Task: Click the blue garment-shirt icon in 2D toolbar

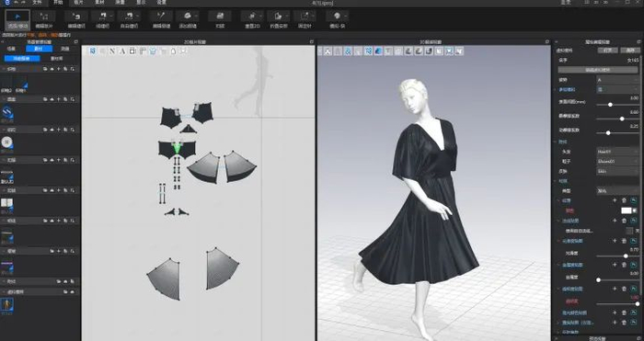Action: point(153,51)
